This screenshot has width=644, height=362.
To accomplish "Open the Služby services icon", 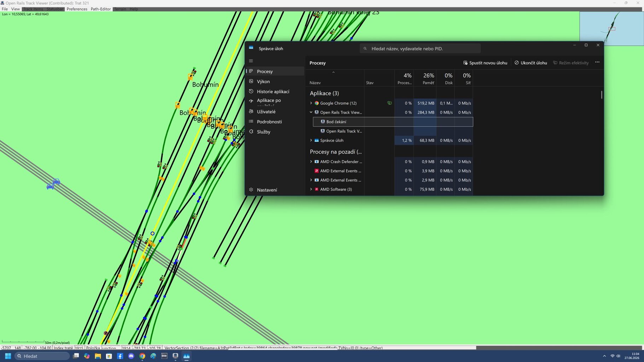I will pyautogui.click(x=251, y=132).
